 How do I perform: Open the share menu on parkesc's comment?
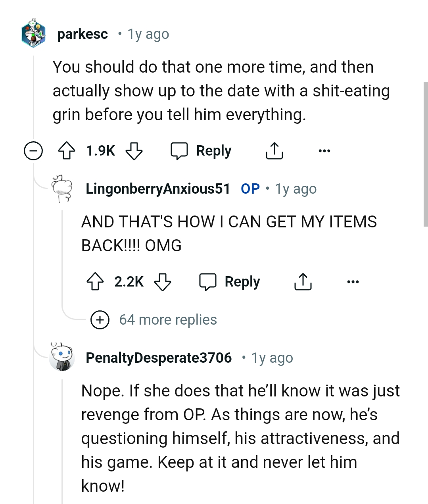[274, 151]
